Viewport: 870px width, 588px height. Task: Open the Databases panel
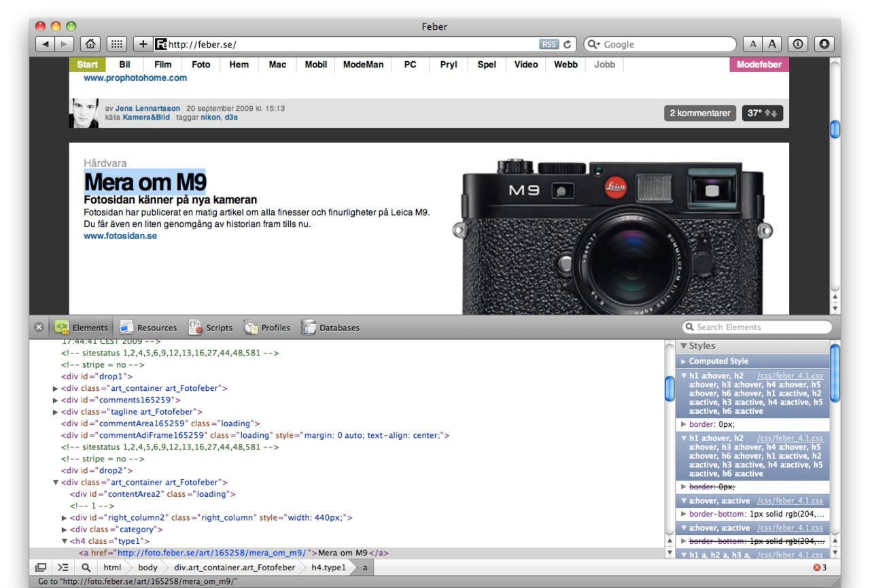pos(330,328)
